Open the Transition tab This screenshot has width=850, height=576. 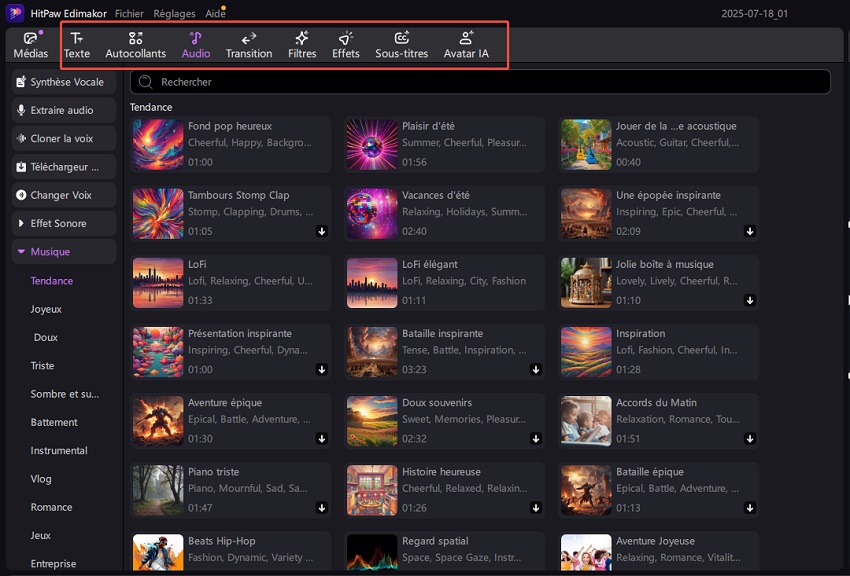click(x=249, y=45)
